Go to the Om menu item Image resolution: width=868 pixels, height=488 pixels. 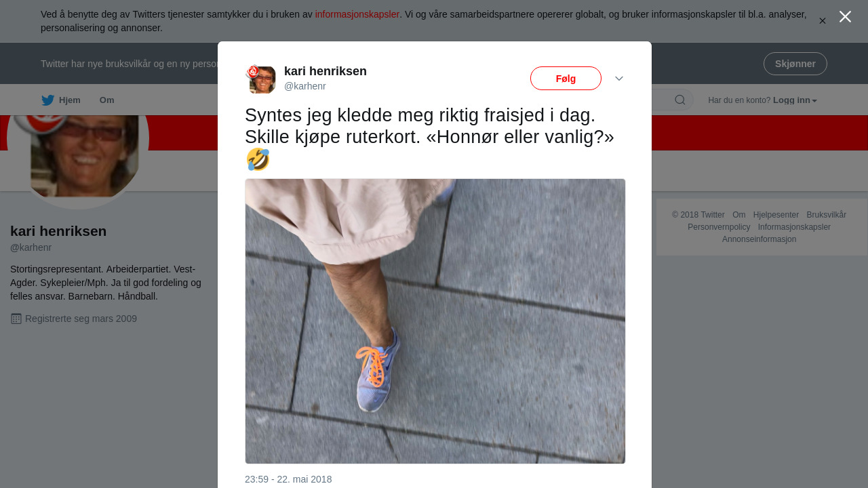point(106,100)
